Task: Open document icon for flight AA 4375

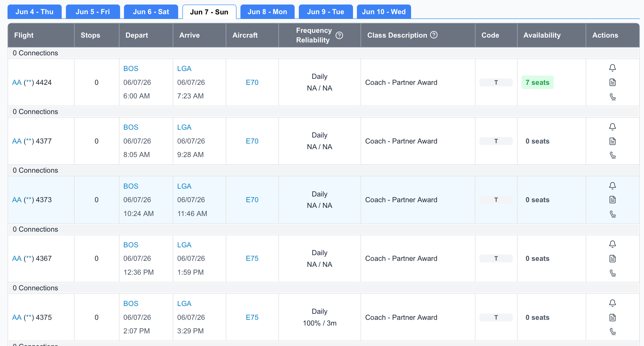Action: pos(612,317)
